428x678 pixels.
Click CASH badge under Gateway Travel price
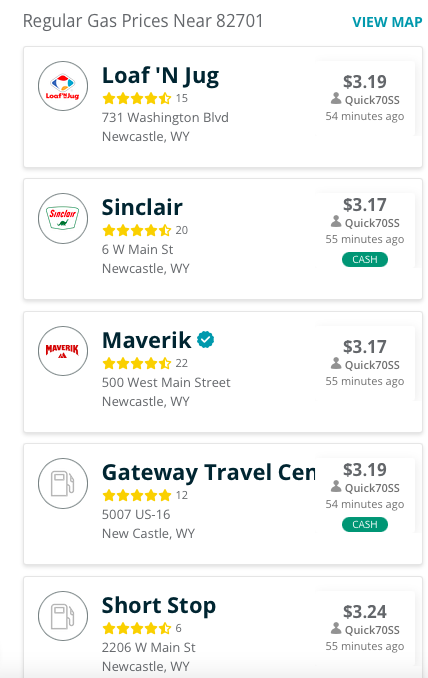tap(365, 524)
